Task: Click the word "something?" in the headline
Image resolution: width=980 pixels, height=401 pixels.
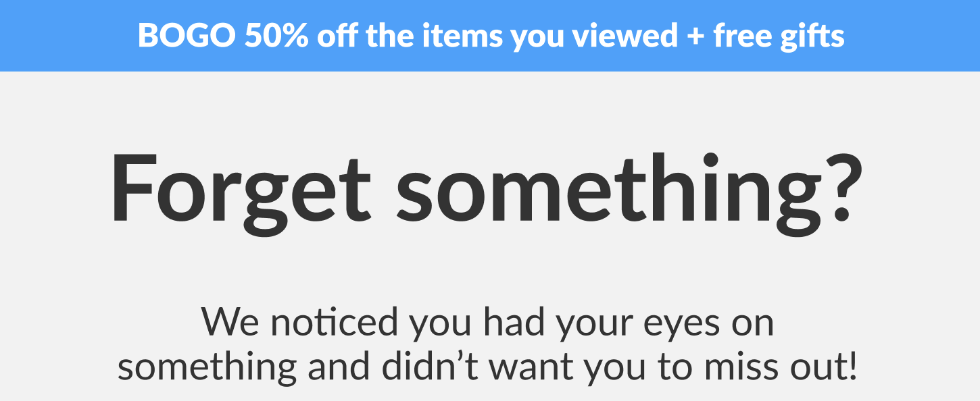Action: click(x=629, y=190)
